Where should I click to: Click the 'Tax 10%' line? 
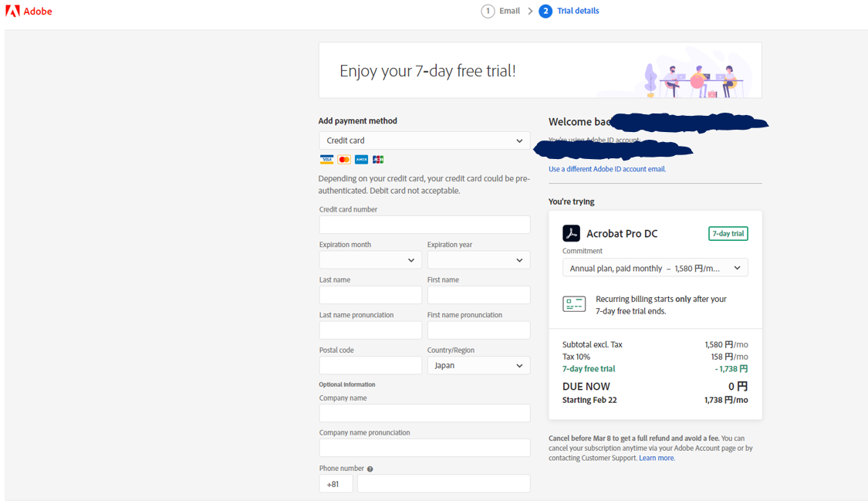click(x=576, y=357)
